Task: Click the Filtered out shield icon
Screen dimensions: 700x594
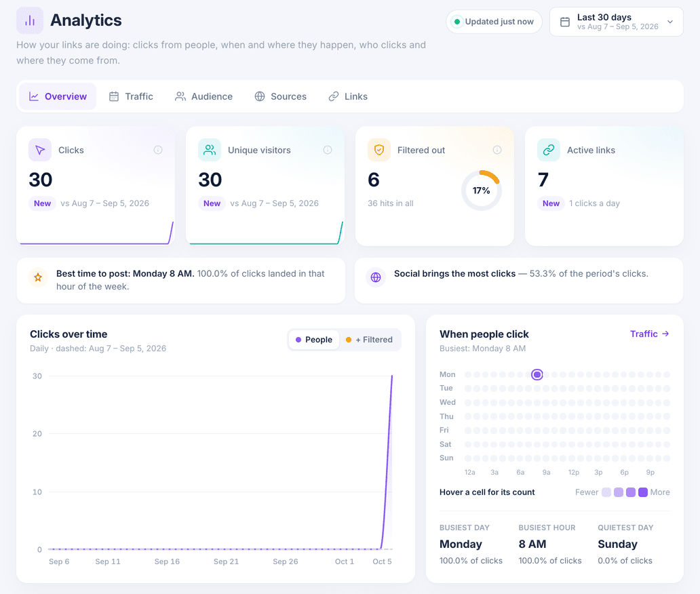Action: click(x=379, y=150)
